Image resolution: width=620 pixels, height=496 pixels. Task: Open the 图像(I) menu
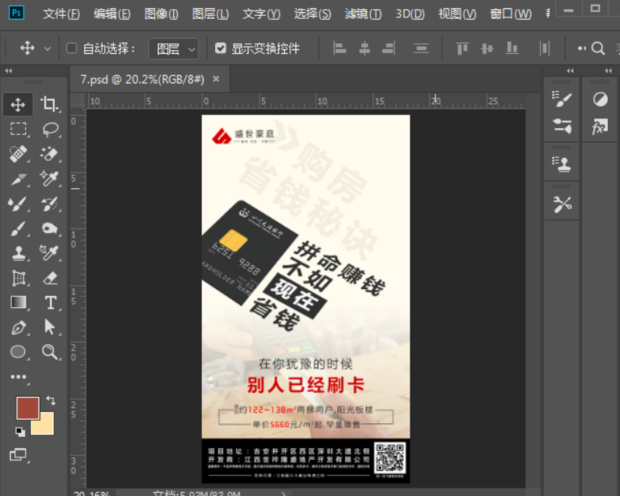tap(161, 14)
